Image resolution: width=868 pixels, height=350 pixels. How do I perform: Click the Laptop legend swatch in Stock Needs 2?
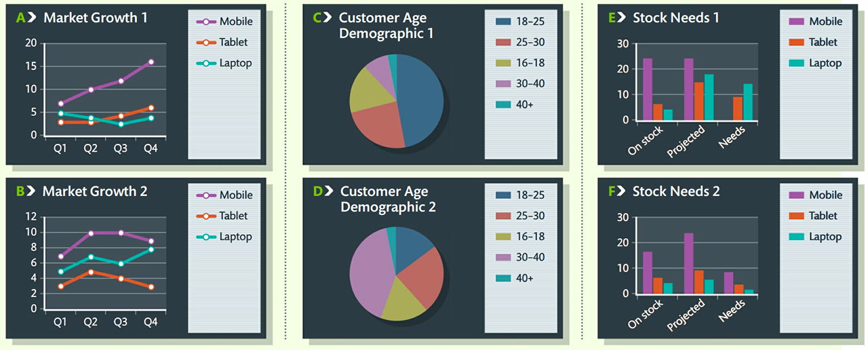795,237
